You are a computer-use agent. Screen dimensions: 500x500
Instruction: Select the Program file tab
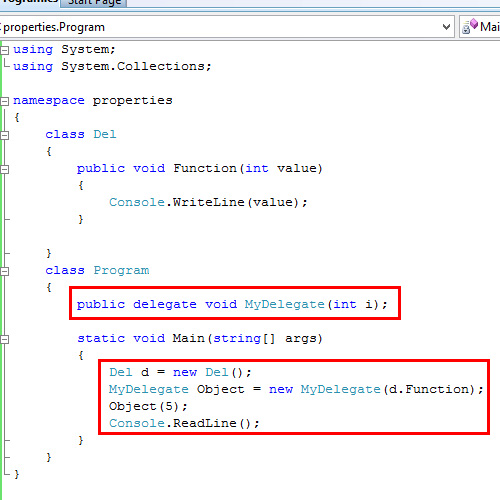(29, 3)
